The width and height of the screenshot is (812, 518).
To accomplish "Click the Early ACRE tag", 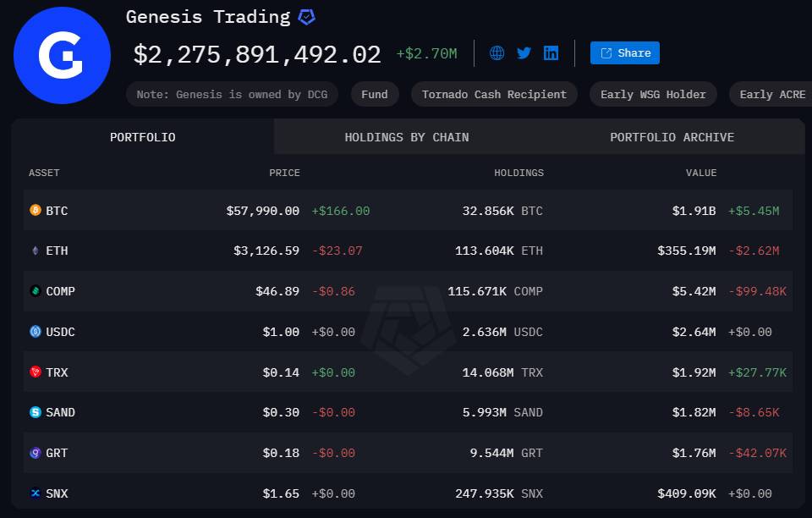I will 771,94.
